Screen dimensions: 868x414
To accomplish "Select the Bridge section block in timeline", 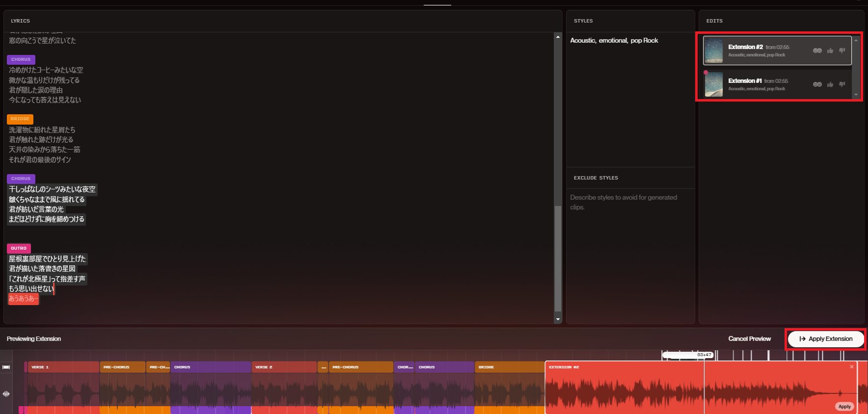I will (509, 367).
